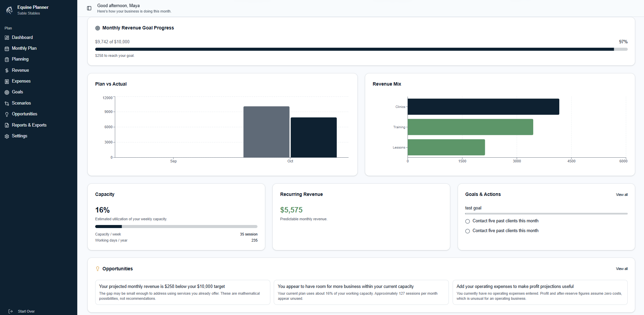Click the dark actual October bar
Screen dimensions: 644x315
pyautogui.click(x=314, y=137)
